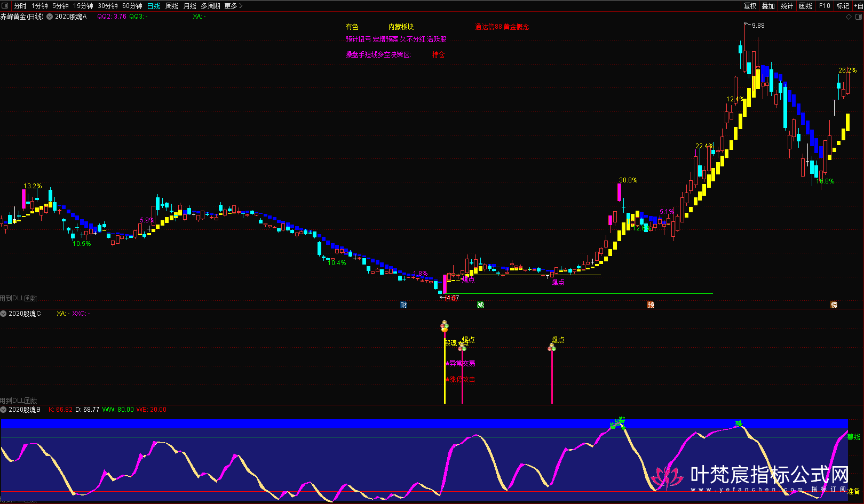864x504 pixels.
Task: Click the 涨停攻击 signal label
Action: (462, 380)
